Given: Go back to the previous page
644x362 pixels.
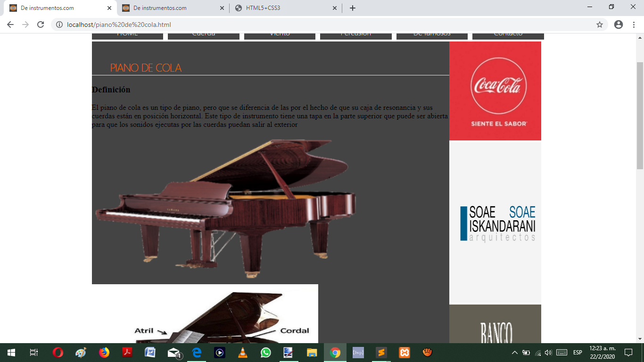Looking at the screenshot, I should pyautogui.click(x=10, y=25).
